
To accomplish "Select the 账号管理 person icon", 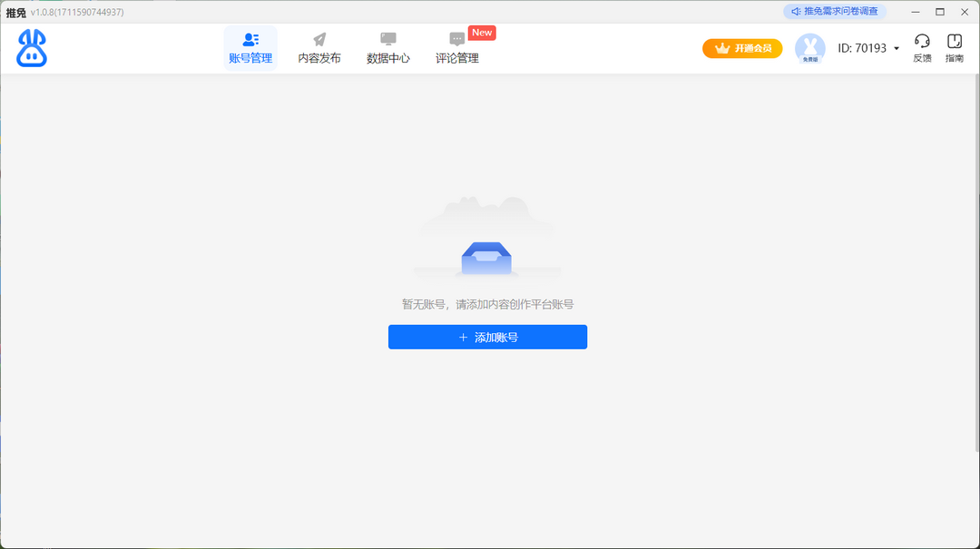I will [x=249, y=39].
